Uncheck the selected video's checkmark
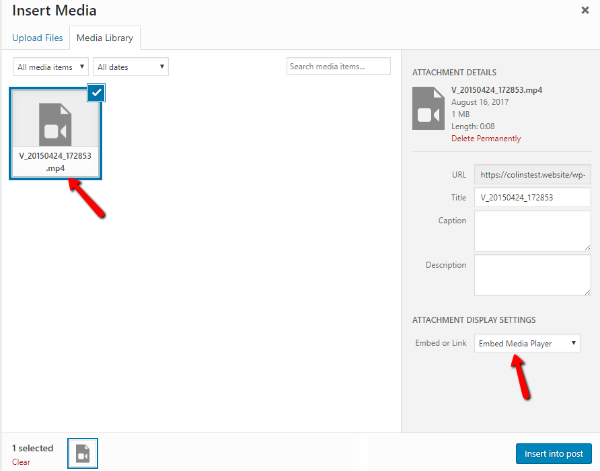The height and width of the screenshot is (471, 600). click(x=96, y=93)
